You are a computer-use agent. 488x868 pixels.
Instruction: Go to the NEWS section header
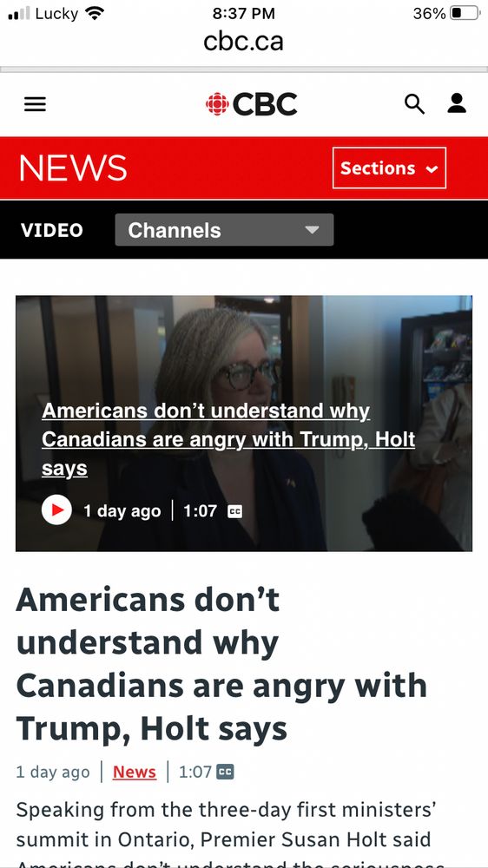click(73, 168)
